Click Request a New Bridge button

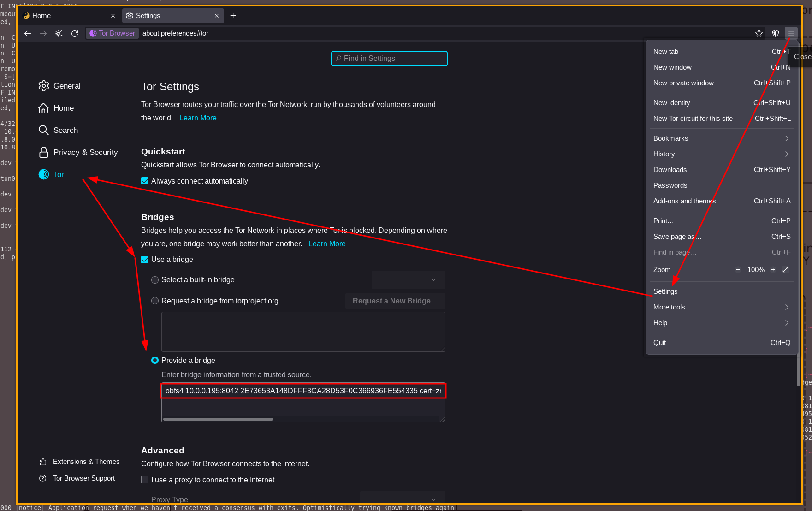pyautogui.click(x=395, y=301)
